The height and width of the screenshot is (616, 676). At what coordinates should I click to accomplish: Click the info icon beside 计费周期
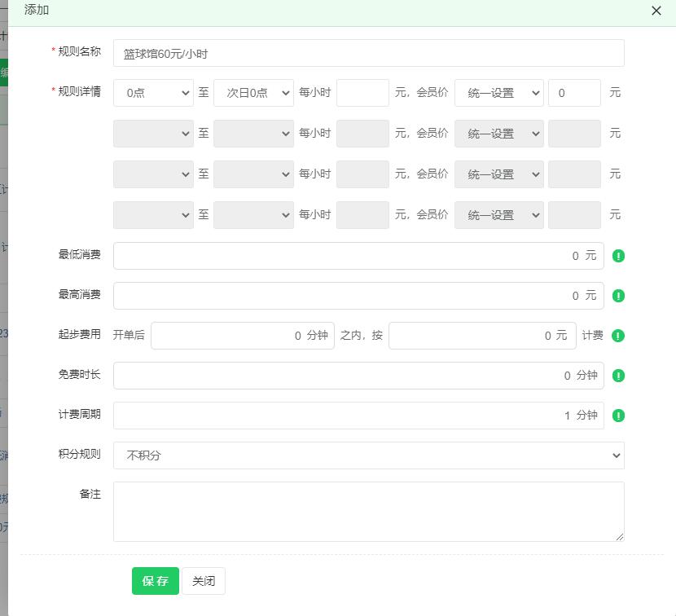click(618, 416)
